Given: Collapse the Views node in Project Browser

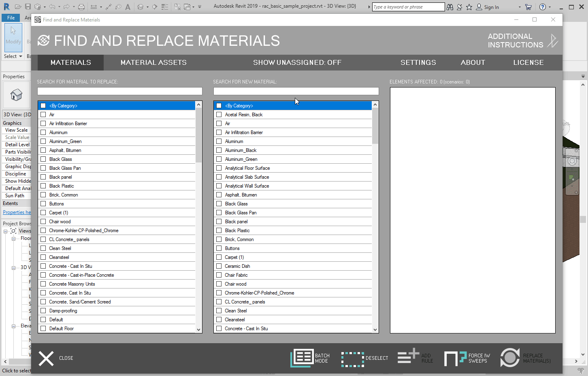Looking at the screenshot, I should coord(6,231).
